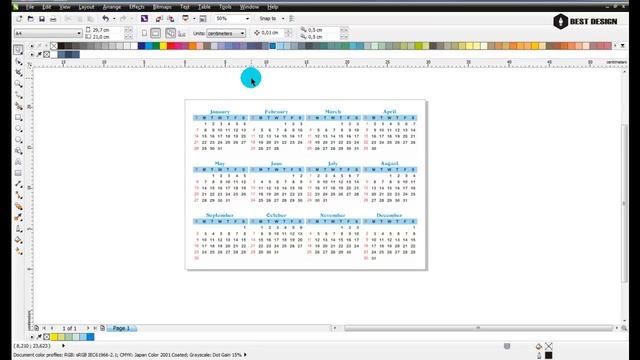This screenshot has height=360, width=640.
Task: Open the Application Launcher dropdown arrow
Action: 194,19
